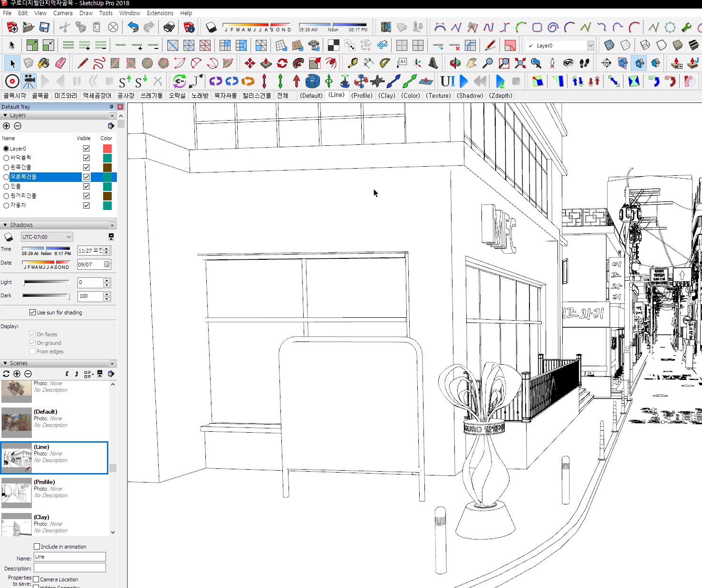Undo the last action
The width and height of the screenshot is (702, 588).
pos(133,27)
